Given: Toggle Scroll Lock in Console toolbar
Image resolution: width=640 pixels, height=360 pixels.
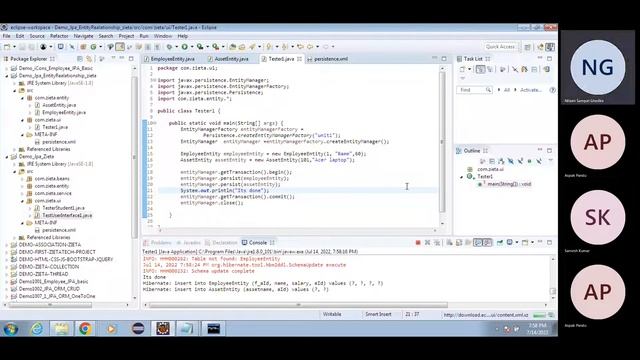Looking at the screenshot, I should [x=459, y=242].
